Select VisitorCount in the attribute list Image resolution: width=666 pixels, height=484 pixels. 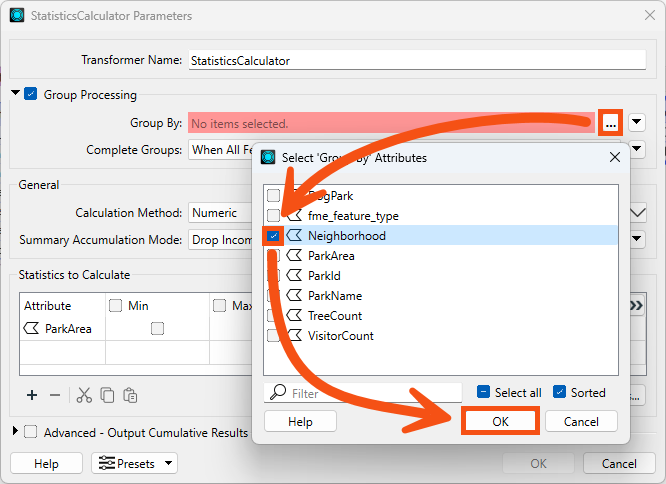(340, 336)
